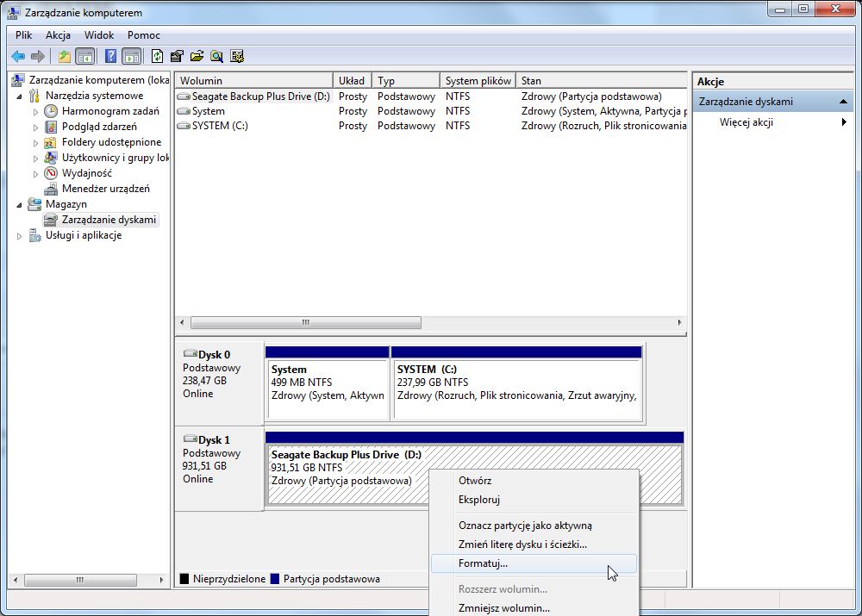The height and width of the screenshot is (616, 862).
Task: Click the Help question mark icon
Action: pyautogui.click(x=111, y=56)
